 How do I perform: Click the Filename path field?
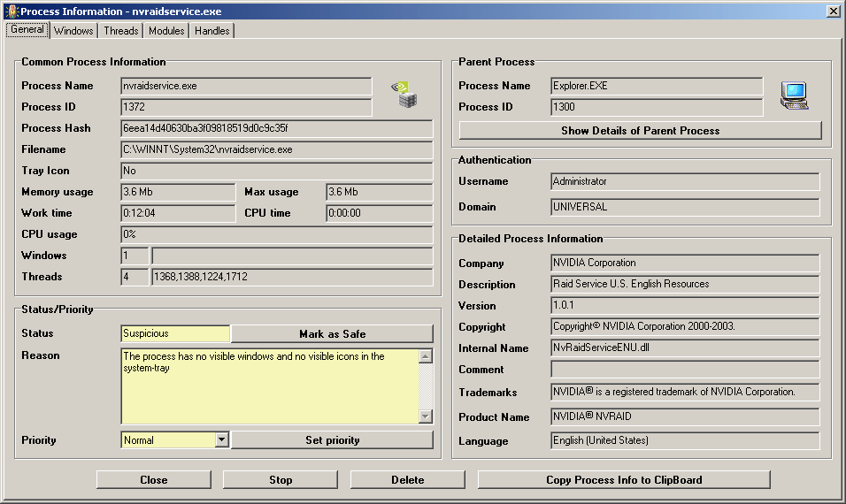(x=277, y=149)
